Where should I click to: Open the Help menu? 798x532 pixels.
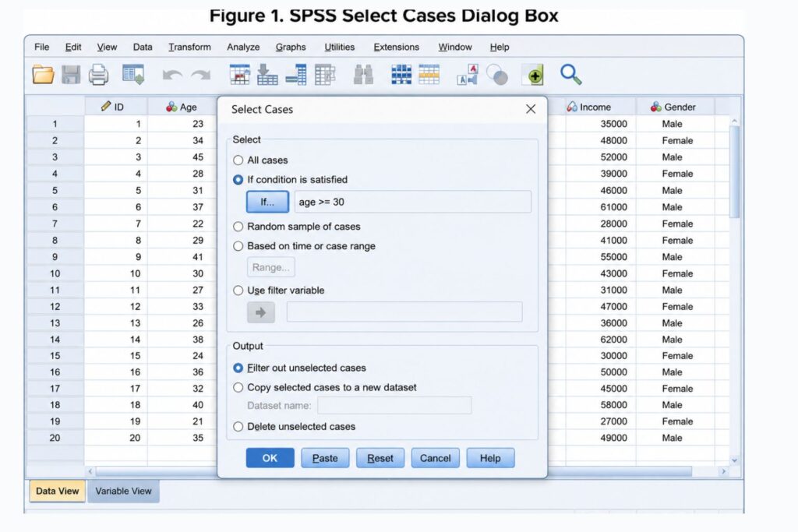point(500,47)
